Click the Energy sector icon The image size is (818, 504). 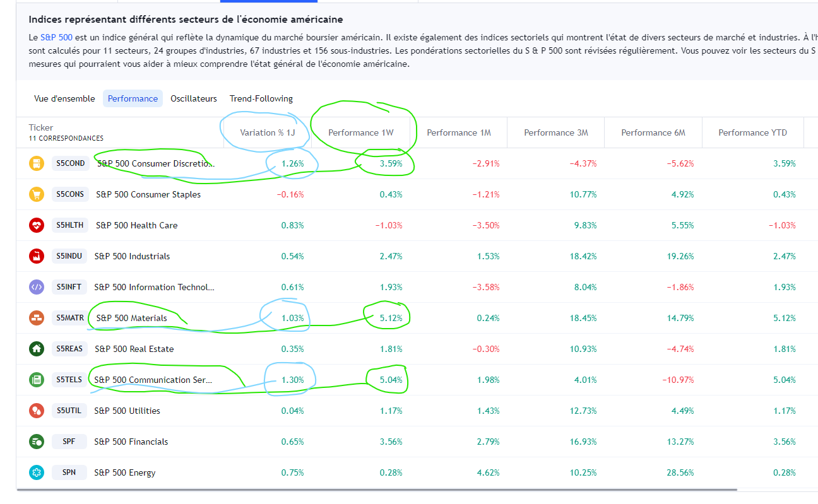pyautogui.click(x=36, y=472)
